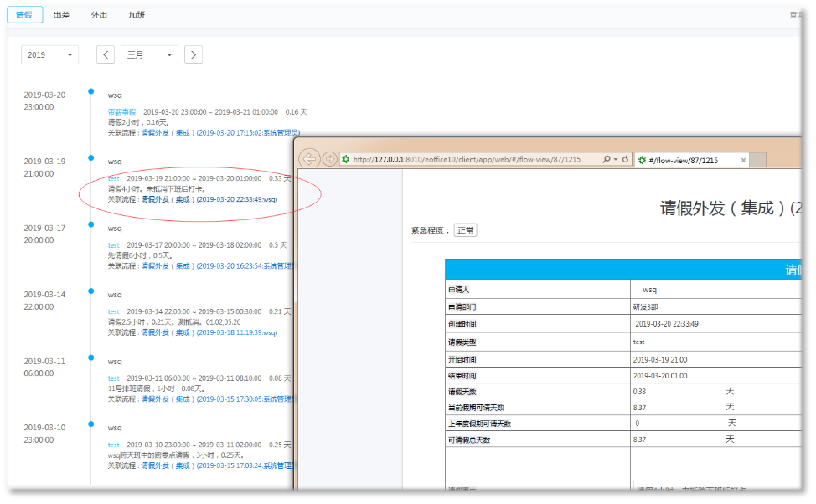Click the 结束时间 value 2019-03-20 01:00
This screenshot has width=816, height=504.
coord(660,376)
